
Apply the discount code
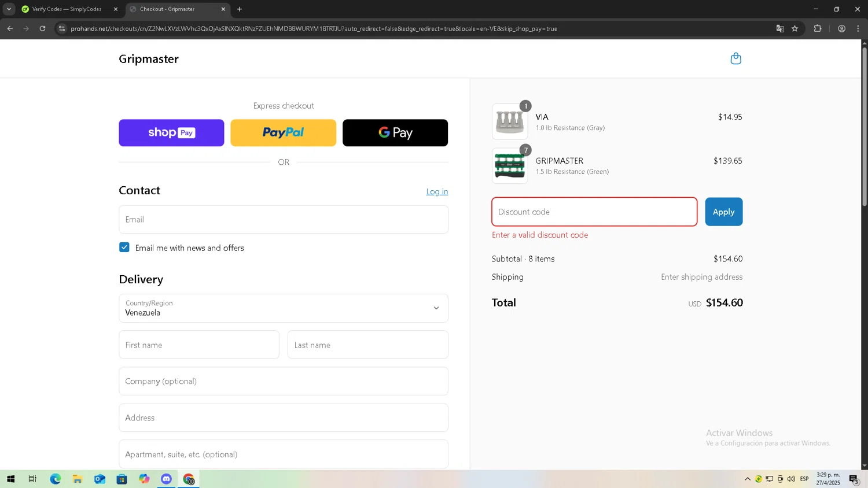point(723,212)
